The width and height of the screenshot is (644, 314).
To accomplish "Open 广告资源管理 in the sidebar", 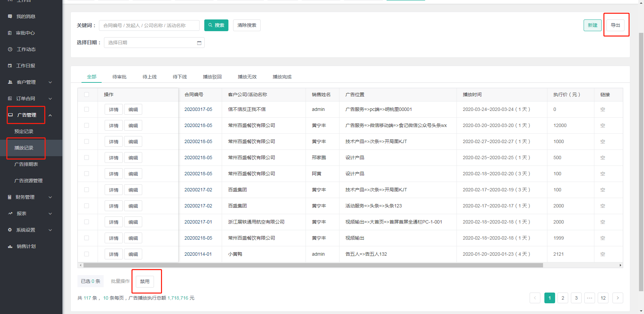I will pos(29,181).
